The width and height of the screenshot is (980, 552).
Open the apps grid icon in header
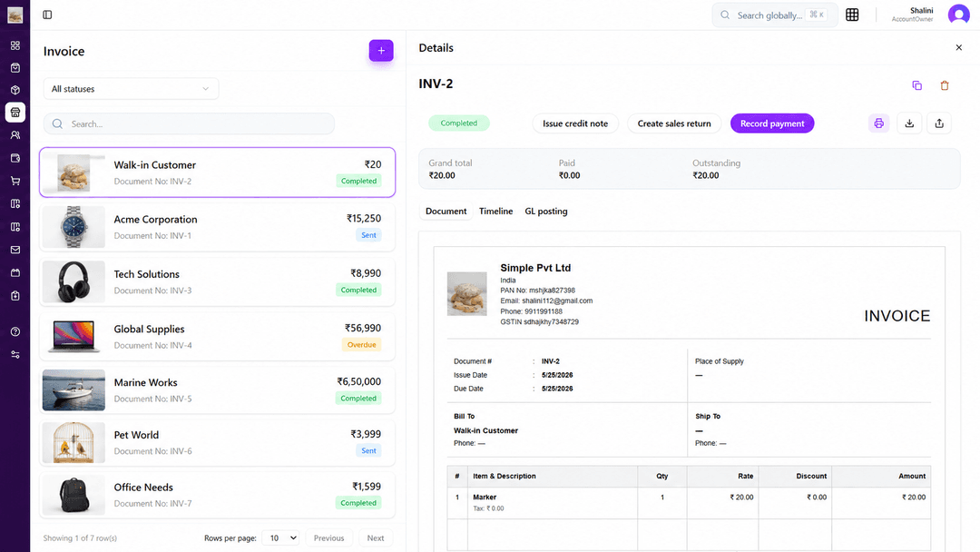tap(852, 15)
